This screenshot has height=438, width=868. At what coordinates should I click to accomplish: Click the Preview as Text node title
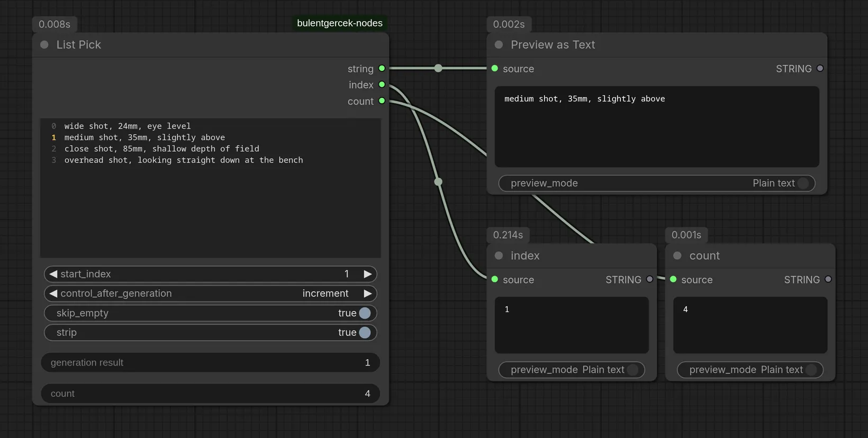pyautogui.click(x=553, y=45)
